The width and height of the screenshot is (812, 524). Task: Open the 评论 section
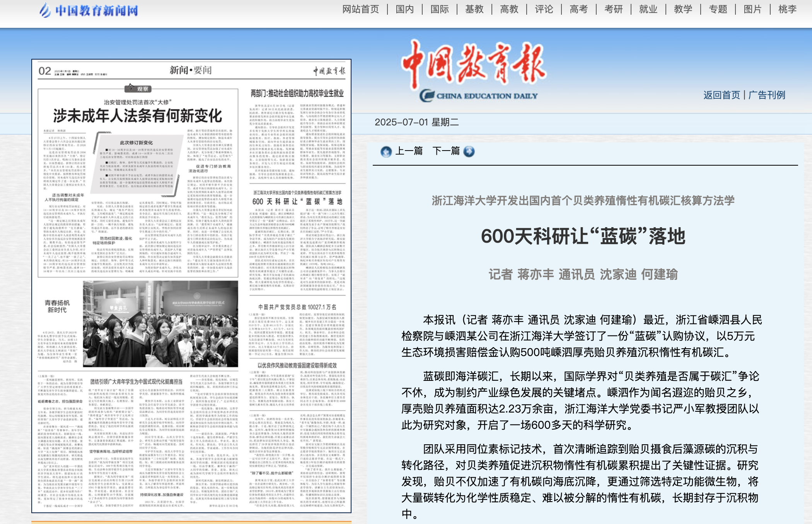pos(544,9)
